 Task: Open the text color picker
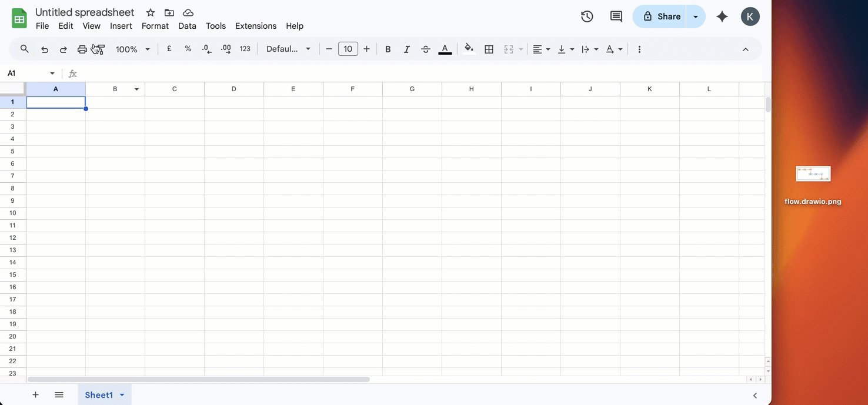point(445,49)
